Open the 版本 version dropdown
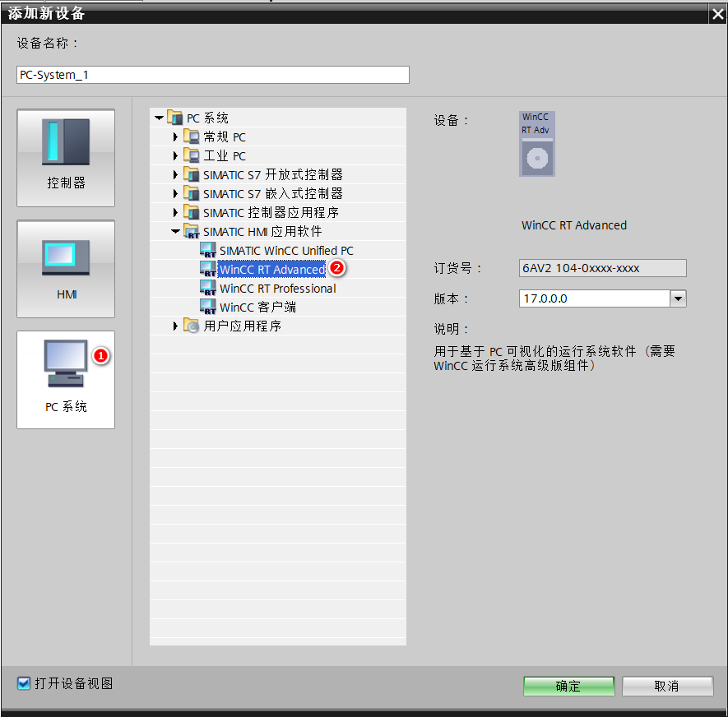 678,298
